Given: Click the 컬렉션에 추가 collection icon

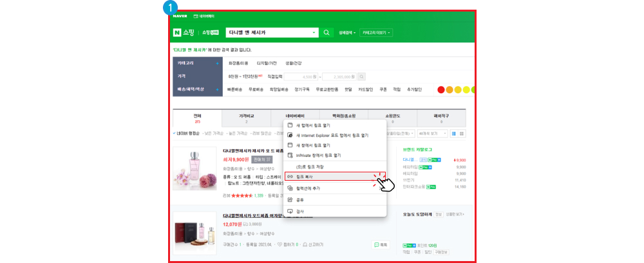Looking at the screenshot, I should coord(290,188).
